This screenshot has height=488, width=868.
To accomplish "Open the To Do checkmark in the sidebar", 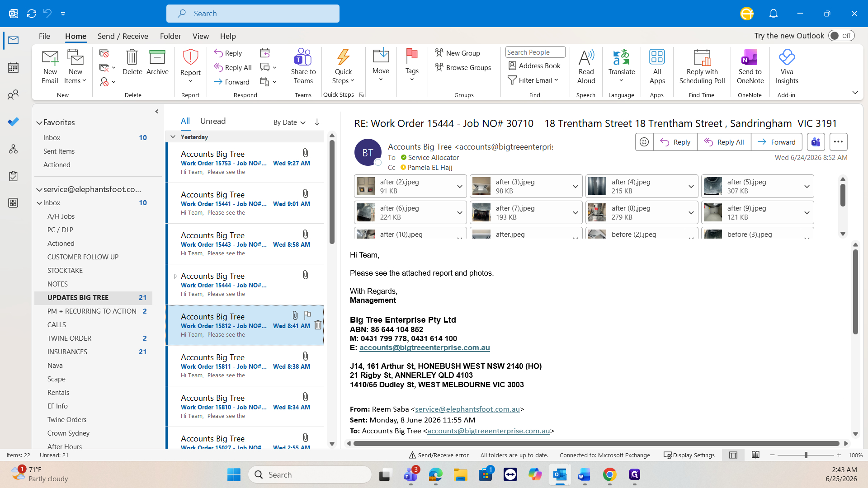I will pyautogui.click(x=13, y=122).
